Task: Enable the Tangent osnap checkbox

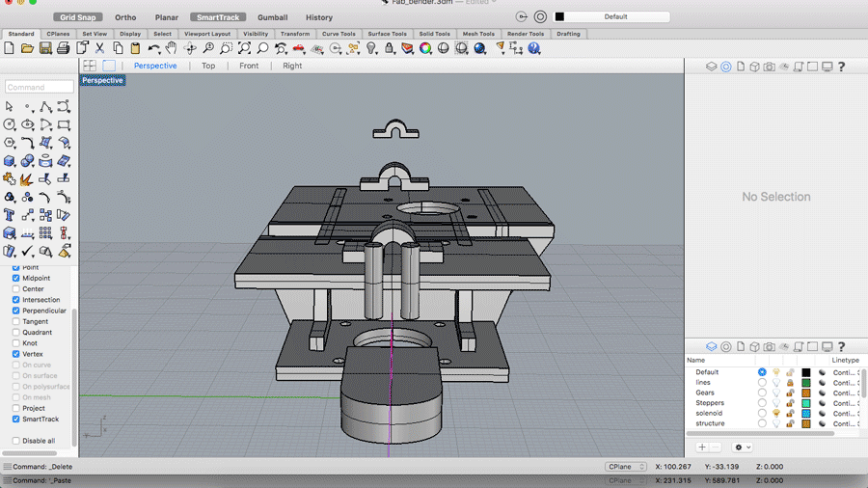Action: tap(16, 321)
